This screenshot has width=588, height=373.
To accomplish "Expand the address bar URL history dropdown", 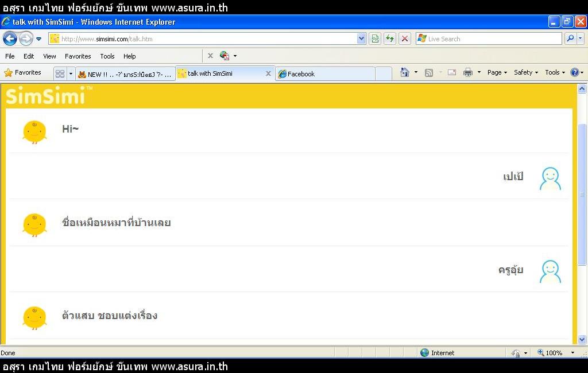I will tap(361, 38).
